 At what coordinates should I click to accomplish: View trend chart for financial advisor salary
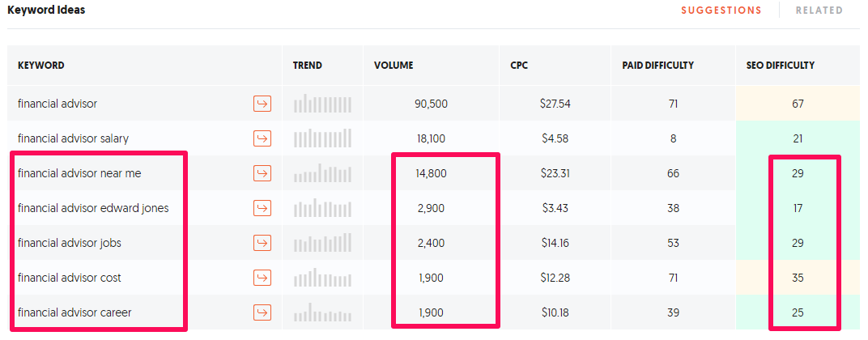click(323, 138)
